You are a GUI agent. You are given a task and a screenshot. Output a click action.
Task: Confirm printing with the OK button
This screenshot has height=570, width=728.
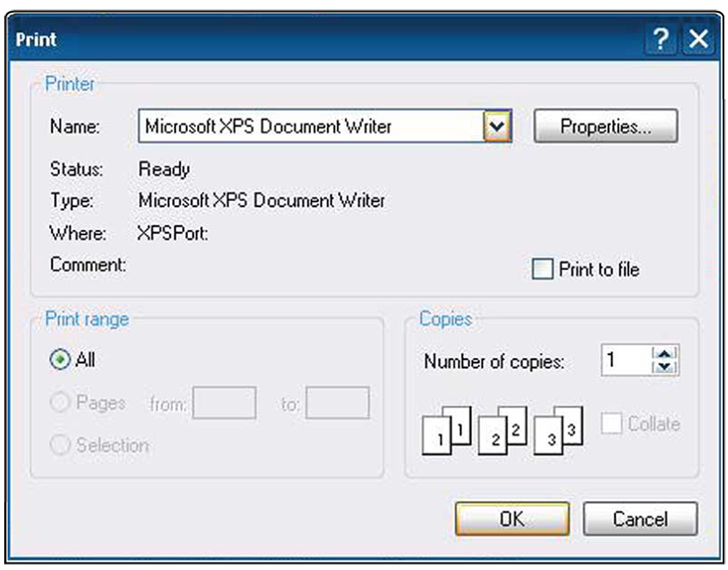click(511, 519)
